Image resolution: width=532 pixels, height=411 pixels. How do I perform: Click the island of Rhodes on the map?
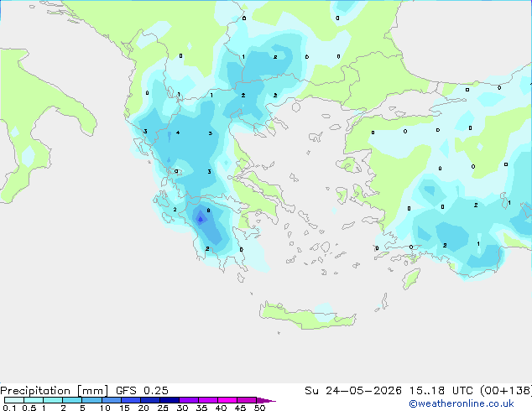click(411, 278)
